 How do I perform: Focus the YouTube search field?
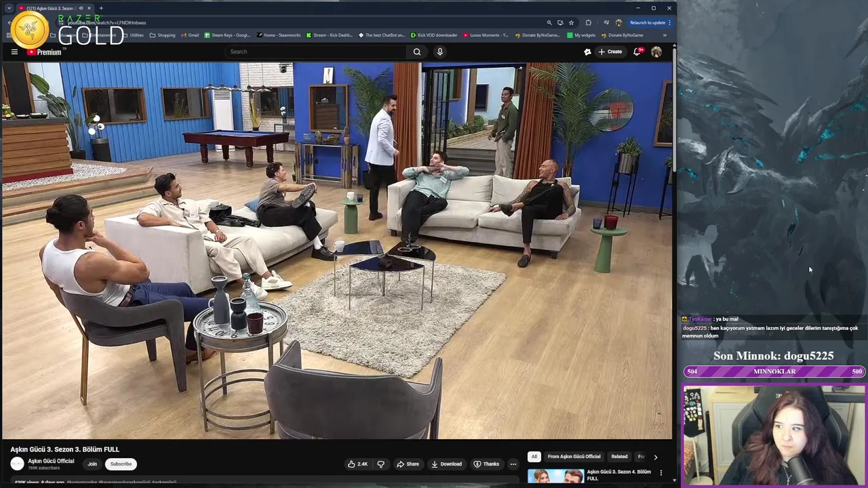tap(315, 52)
